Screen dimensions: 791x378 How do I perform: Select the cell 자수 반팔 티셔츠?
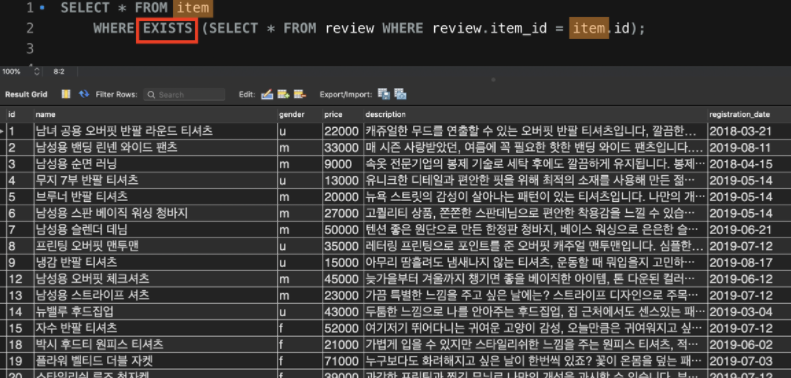(x=155, y=328)
